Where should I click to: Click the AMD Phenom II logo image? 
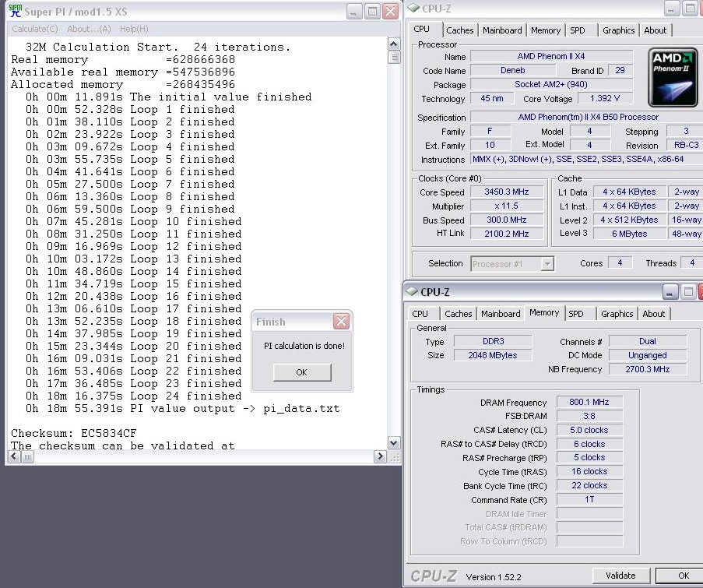[x=673, y=77]
